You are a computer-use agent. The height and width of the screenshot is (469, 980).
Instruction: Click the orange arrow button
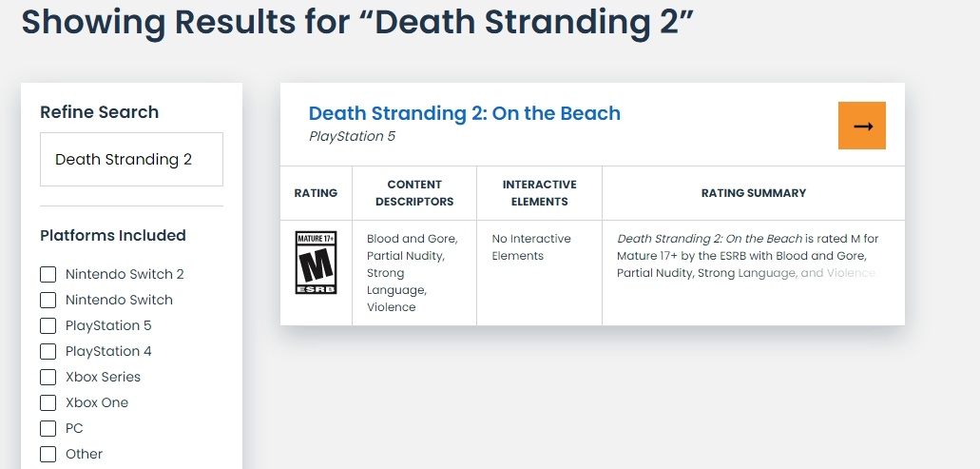(x=862, y=127)
